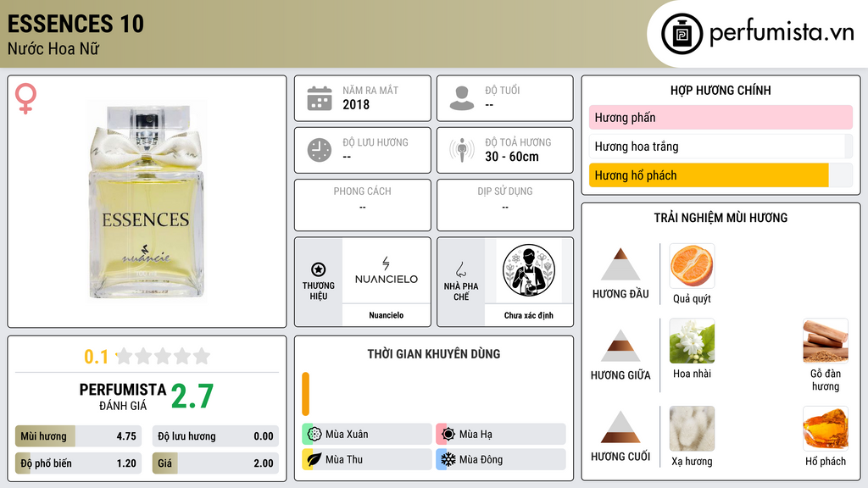
Task: Click the Perfumista đánh giá label
Action: click(123, 397)
